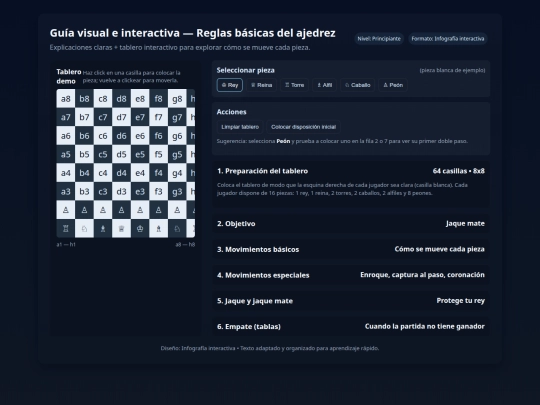The image size is (540, 405).
Task: Click the Limpiar tablero button
Action: click(240, 127)
